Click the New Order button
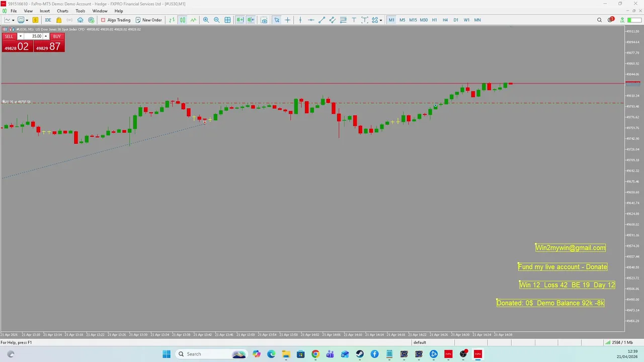 click(148, 20)
